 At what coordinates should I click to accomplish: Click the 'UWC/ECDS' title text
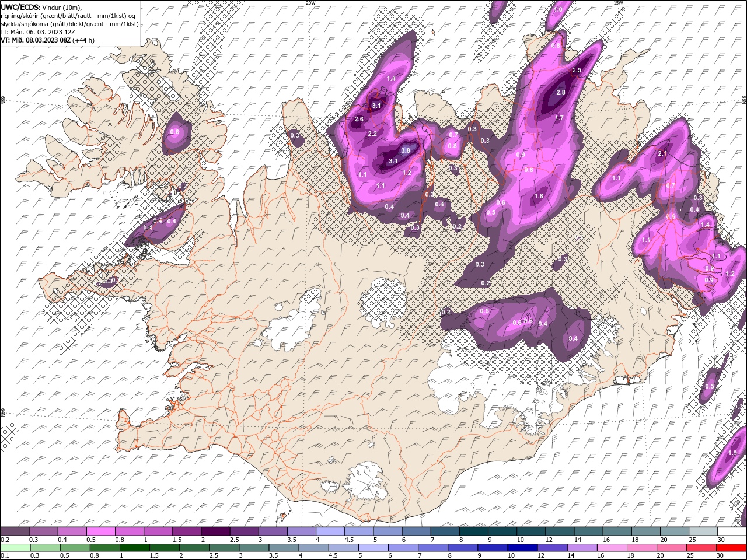[x=20, y=7]
